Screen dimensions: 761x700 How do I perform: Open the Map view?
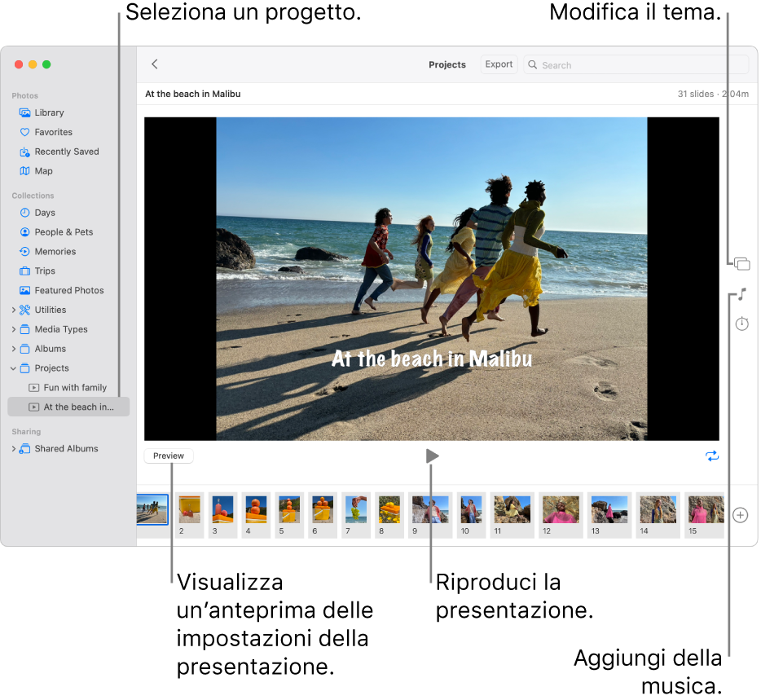click(x=51, y=171)
